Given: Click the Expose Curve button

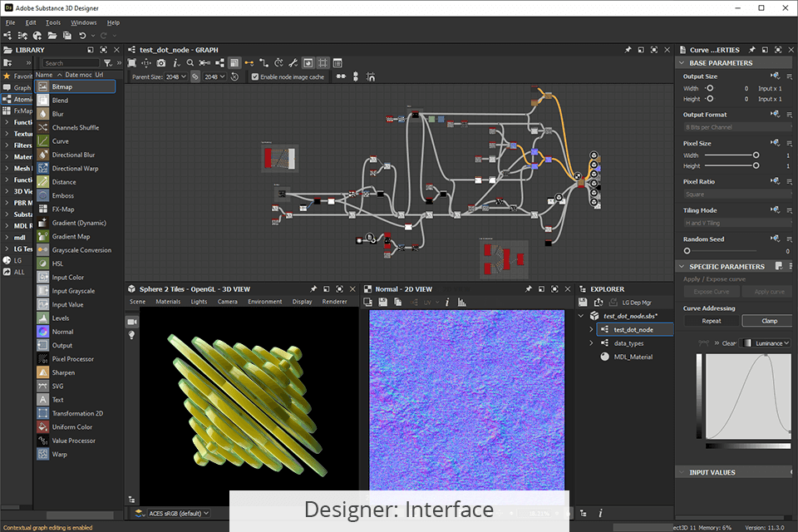Looking at the screenshot, I should 712,292.
